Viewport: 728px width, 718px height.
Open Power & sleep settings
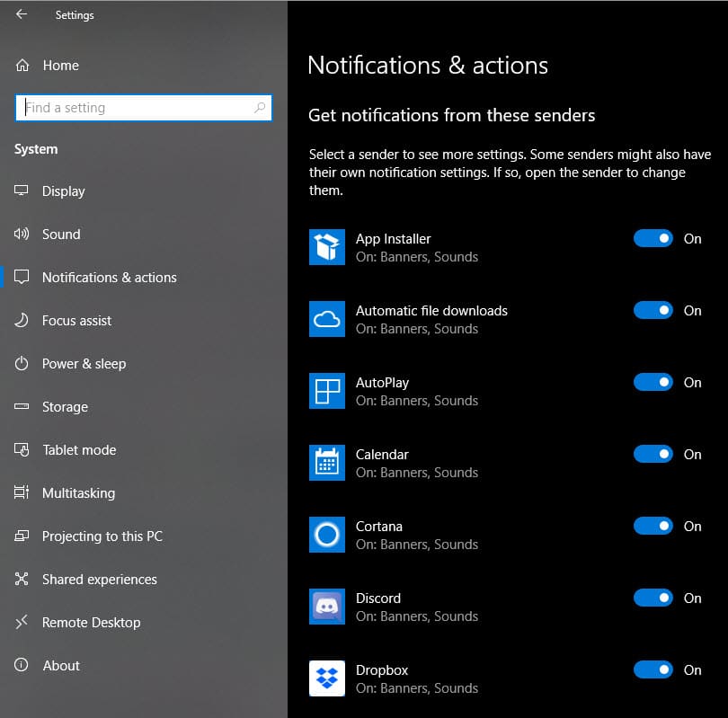144,364
